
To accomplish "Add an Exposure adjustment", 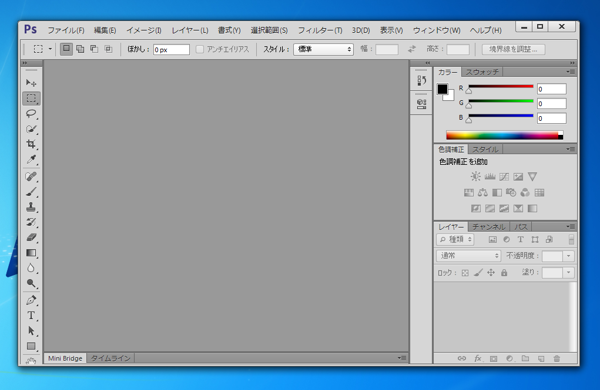I will 518,176.
